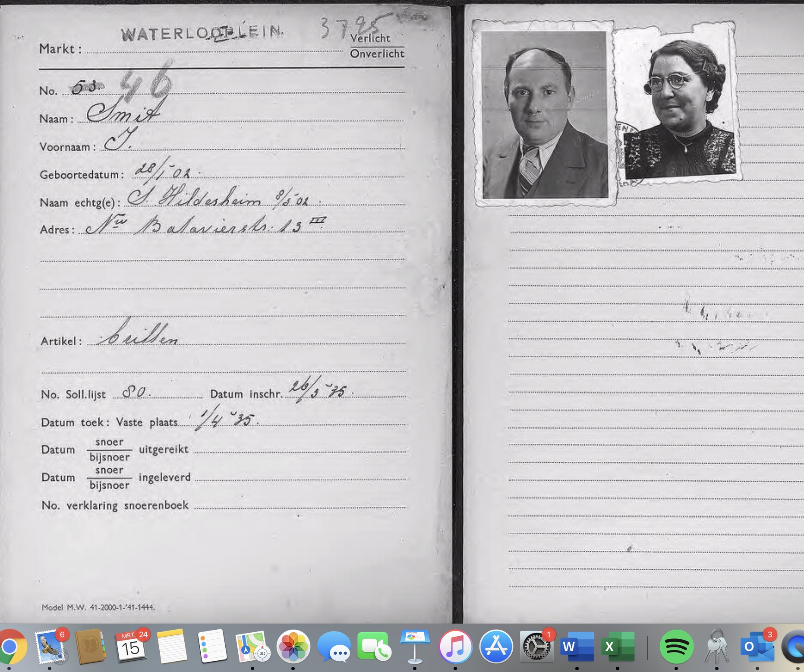The height and width of the screenshot is (672, 804).
Task: Launch Microsoft Word
Action: tap(577, 647)
